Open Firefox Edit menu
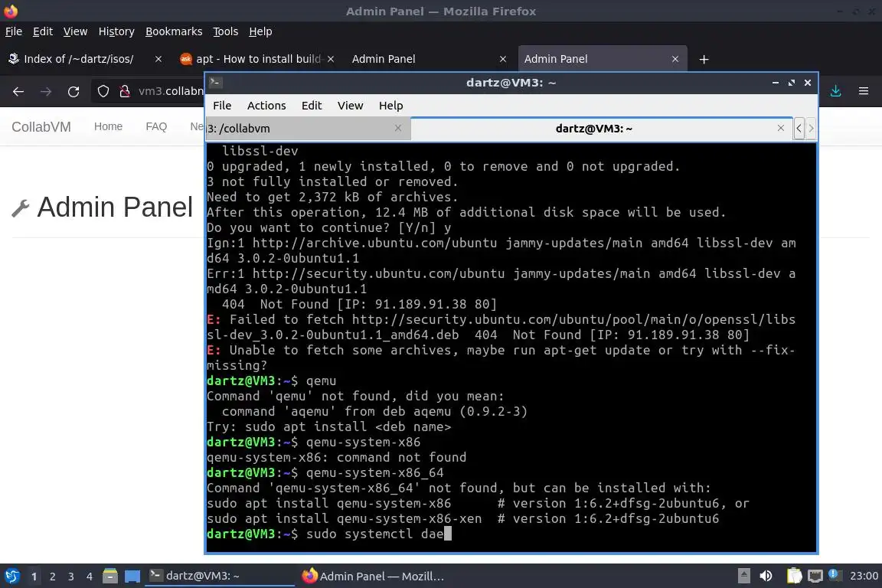882x588 pixels. [43, 31]
